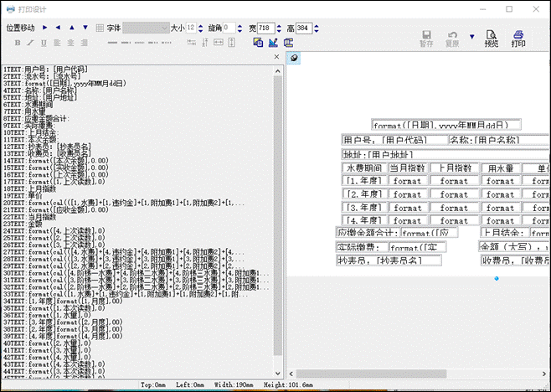Select list row 18TEXT 上月指数
The height and width of the screenshot is (392, 551).
30,188
